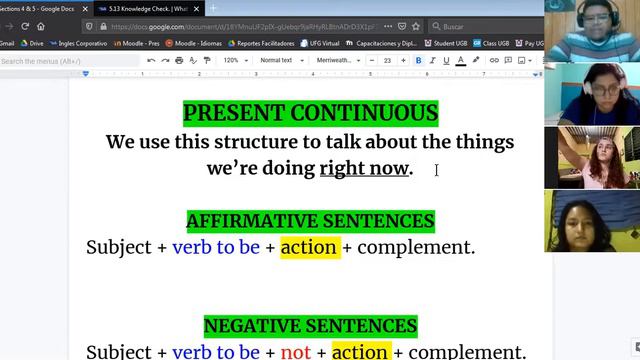Click the AFFIRMATIVE SENTENCES heading

pos(311,221)
